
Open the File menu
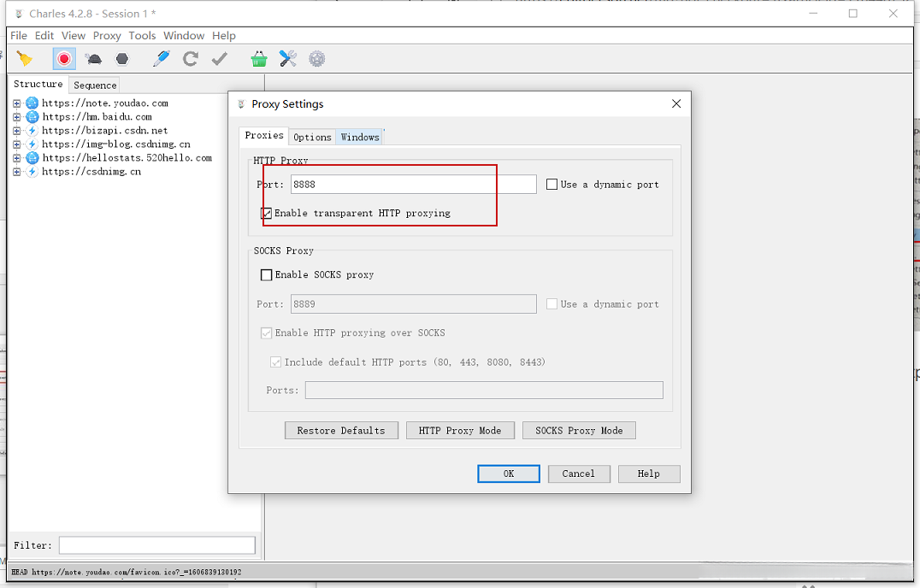(x=19, y=36)
